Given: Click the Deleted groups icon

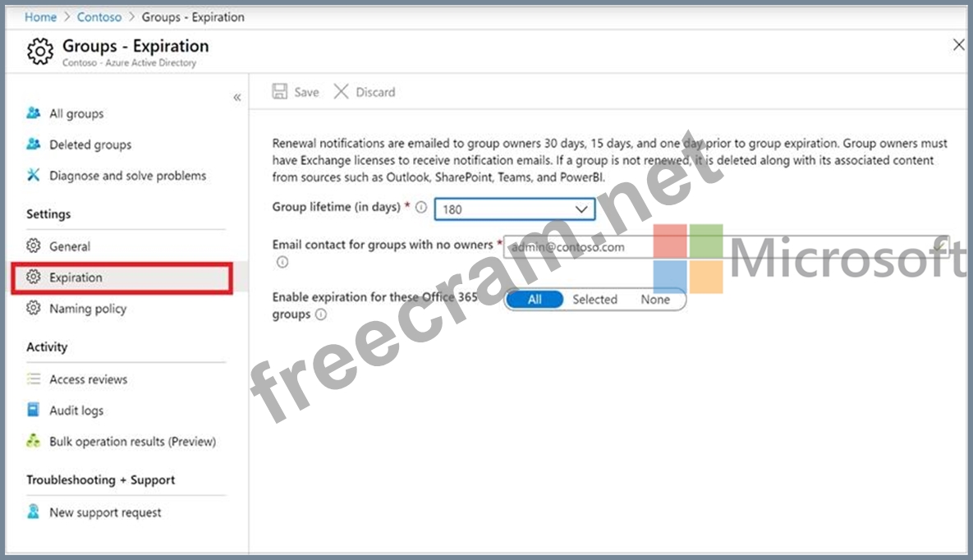Looking at the screenshot, I should [x=34, y=144].
